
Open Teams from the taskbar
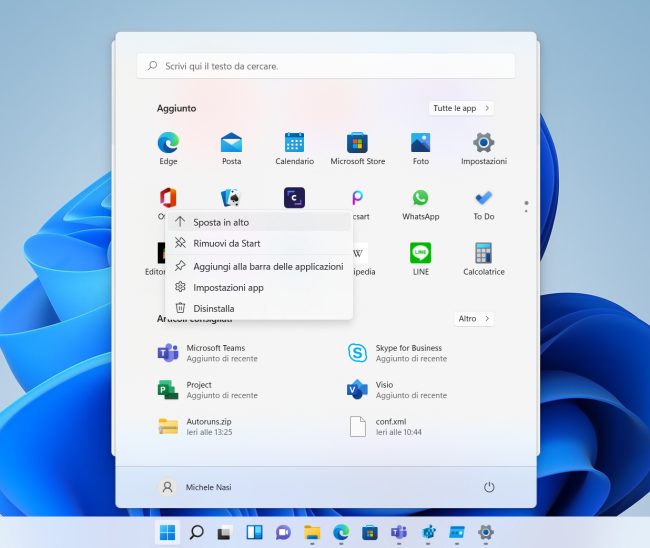click(399, 532)
